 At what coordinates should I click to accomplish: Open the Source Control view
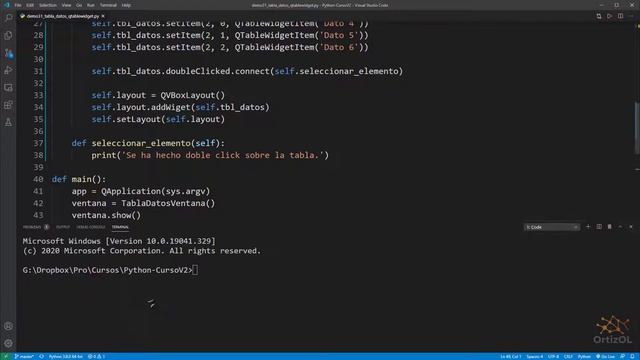[8, 53]
